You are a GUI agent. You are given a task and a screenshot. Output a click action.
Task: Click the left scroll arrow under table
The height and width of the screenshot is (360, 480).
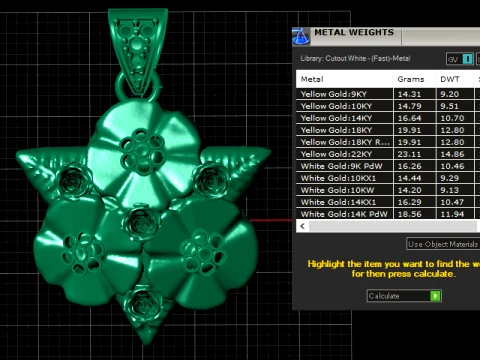tap(303, 226)
